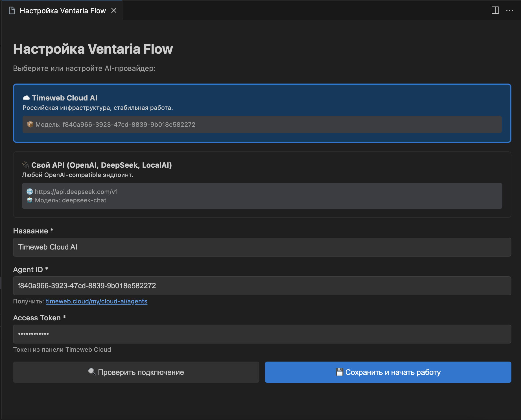The height and width of the screenshot is (420, 521).
Task: Click the floppy disk icon on Сохранить
Action: coord(339,372)
